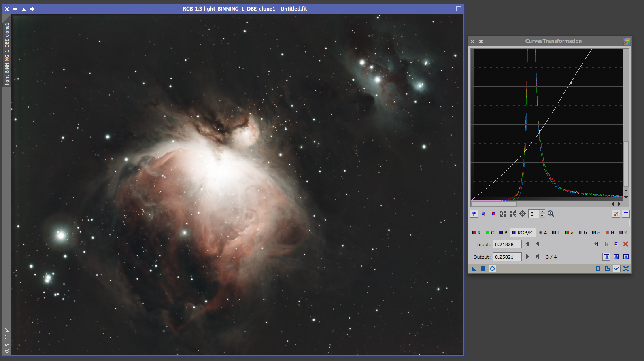Increase the zoom factor spinbox value

coord(542,212)
